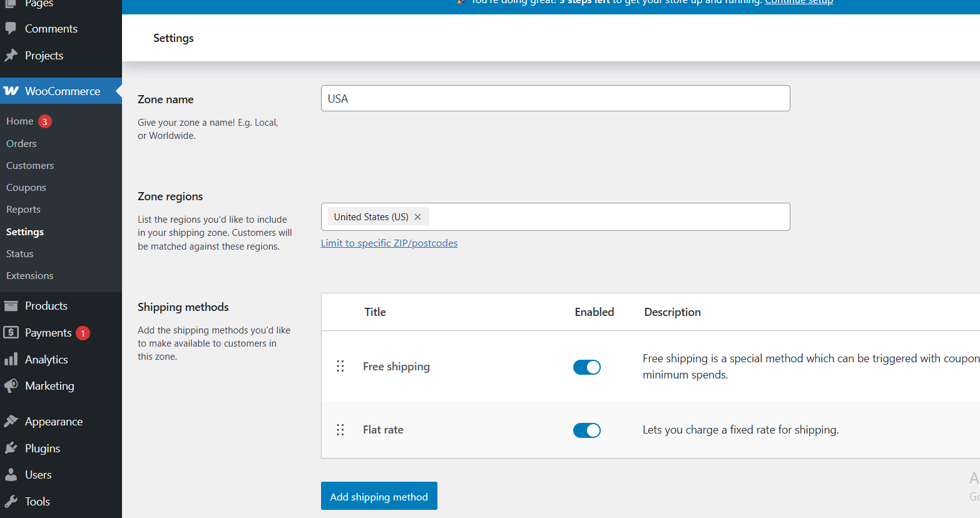The height and width of the screenshot is (518, 980).
Task: Open the Reports submenu item
Action: click(23, 209)
